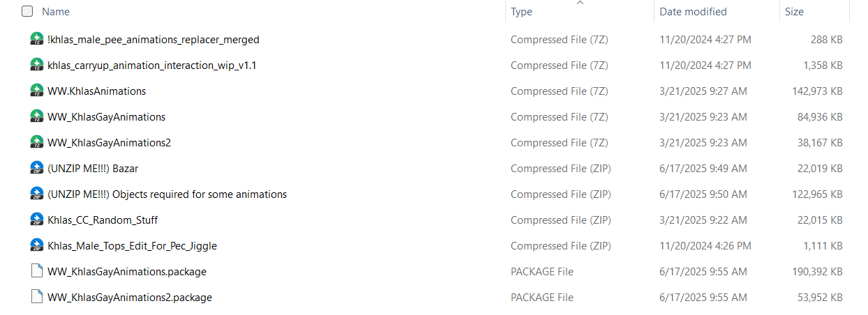This screenshot has width=868, height=315.
Task: Click the sort direction chevron above Type
Action: (580, 3)
